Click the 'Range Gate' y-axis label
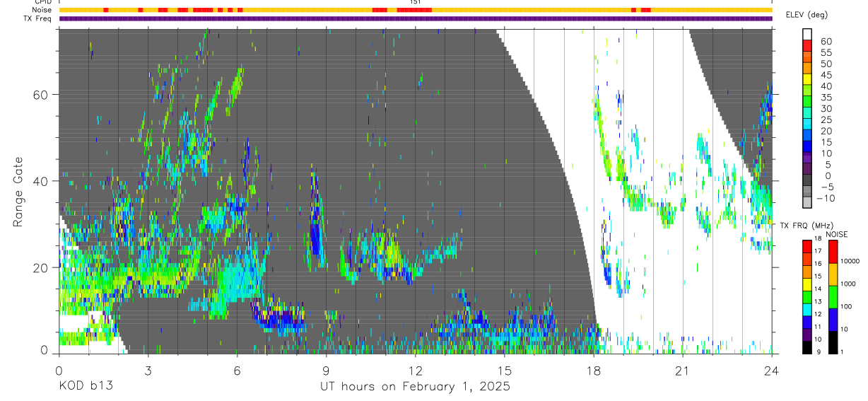The height and width of the screenshot is (401, 868). click(18, 192)
